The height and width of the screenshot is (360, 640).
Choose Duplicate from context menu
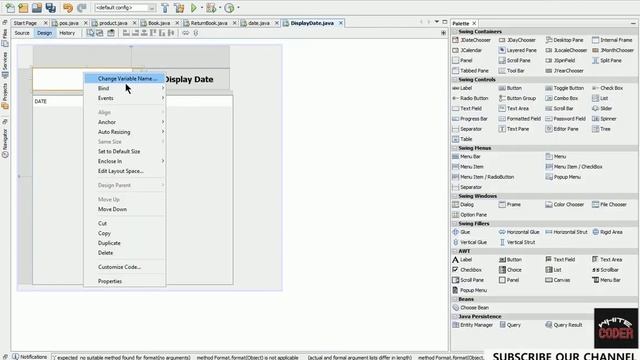tap(124, 243)
